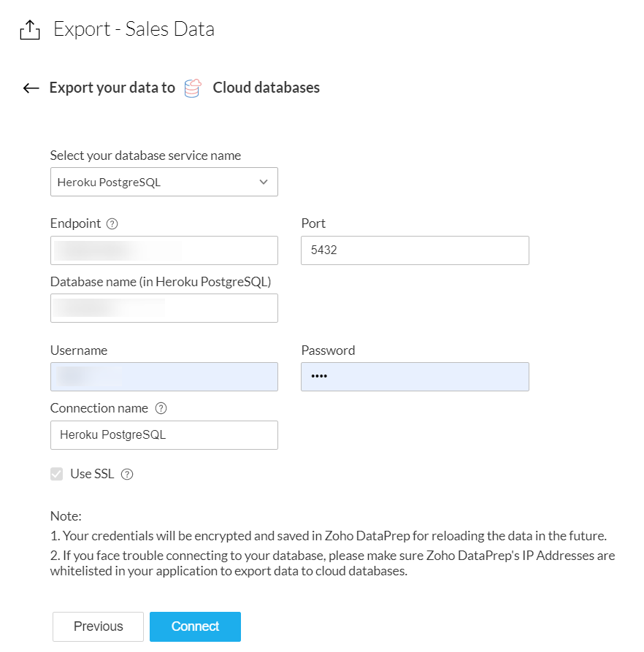This screenshot has height=652, width=644.
Task: Click the cloud databases icon
Action: click(193, 88)
